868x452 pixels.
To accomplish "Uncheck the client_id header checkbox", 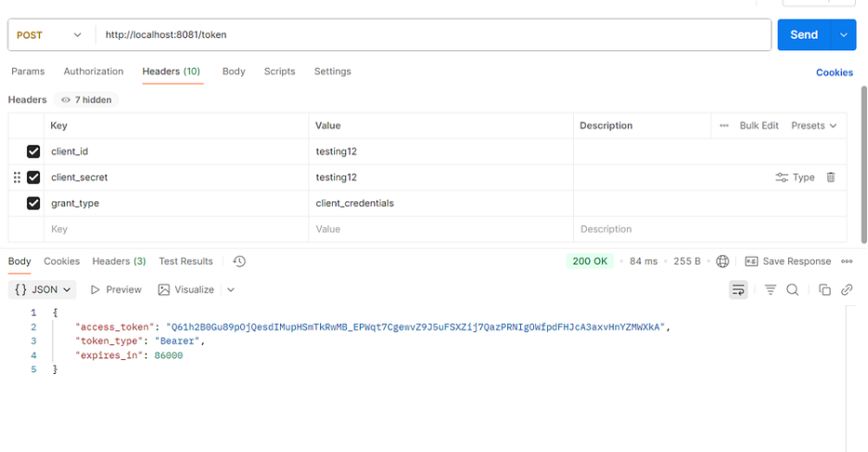I will (33, 151).
